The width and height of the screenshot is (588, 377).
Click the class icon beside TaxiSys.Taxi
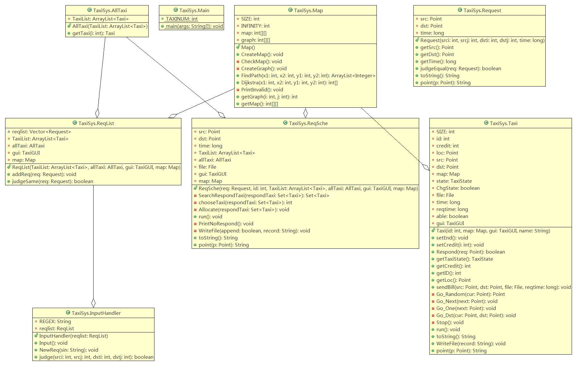pyautogui.click(x=486, y=123)
